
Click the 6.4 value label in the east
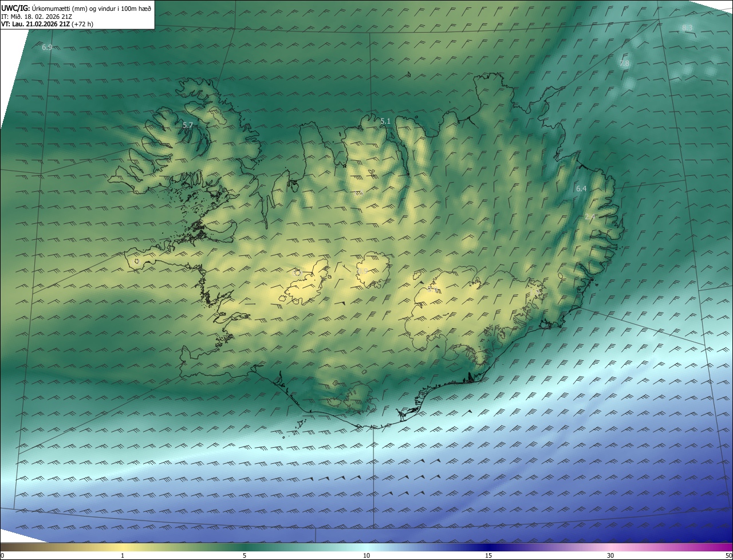click(x=581, y=188)
